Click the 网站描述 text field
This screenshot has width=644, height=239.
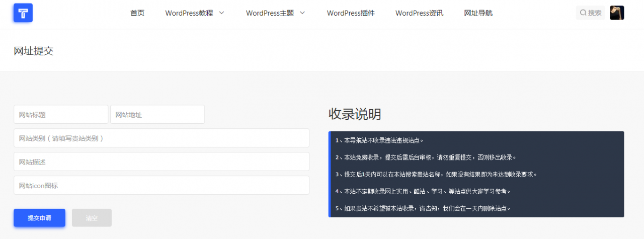click(161, 162)
